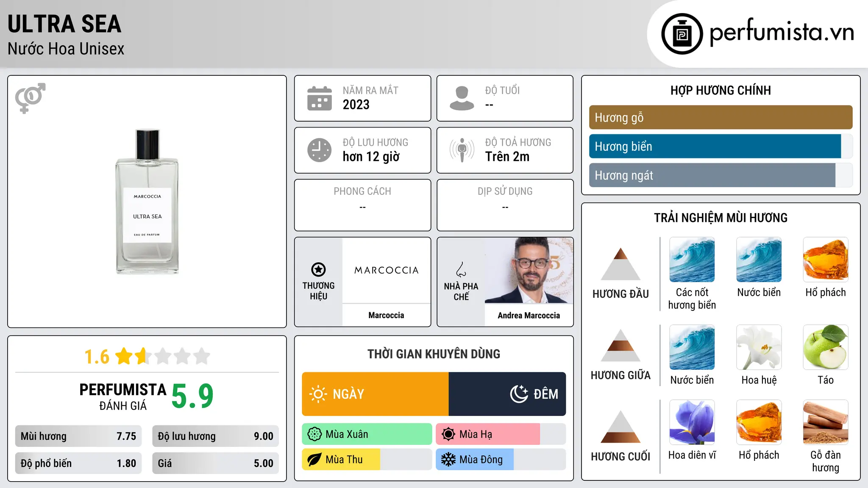
Task: Click the Độ lưu hương 9.00 score row
Action: coord(215,436)
